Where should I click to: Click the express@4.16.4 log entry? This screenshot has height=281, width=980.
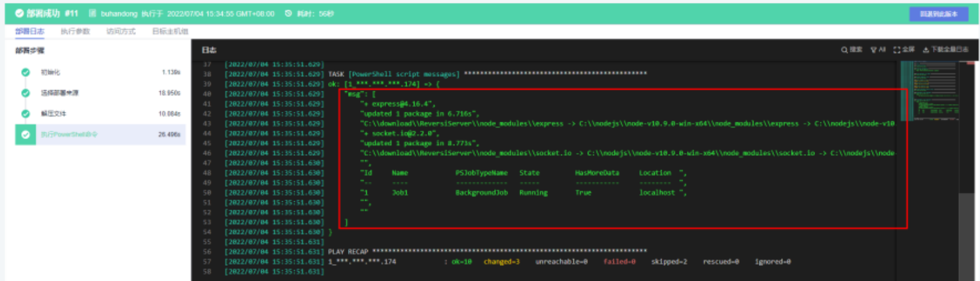click(x=398, y=104)
